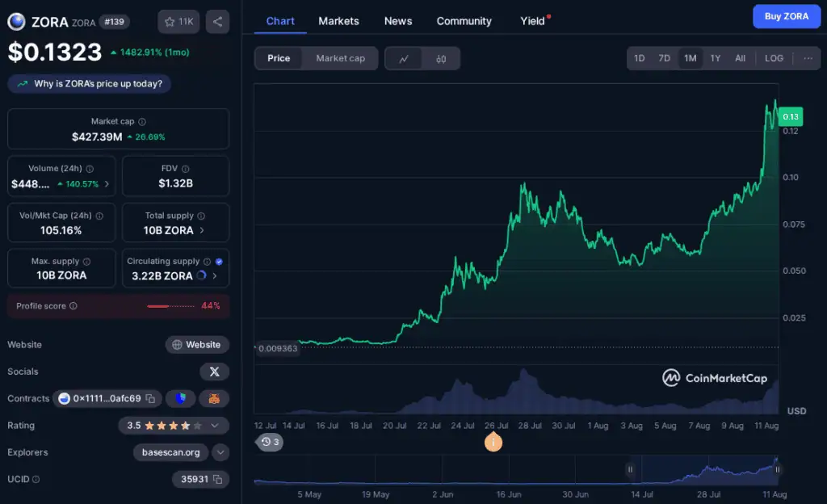Set chart range to All
Viewport: 827px width, 504px height.
click(740, 58)
